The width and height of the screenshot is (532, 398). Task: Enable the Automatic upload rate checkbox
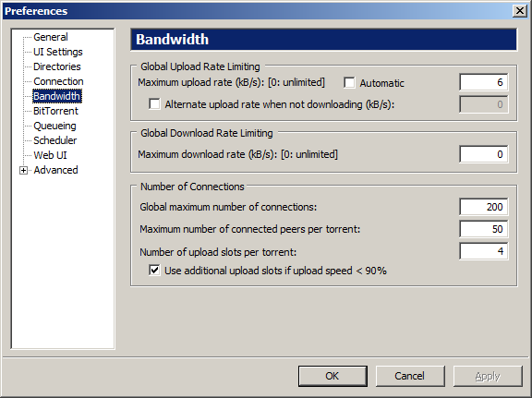(x=349, y=83)
